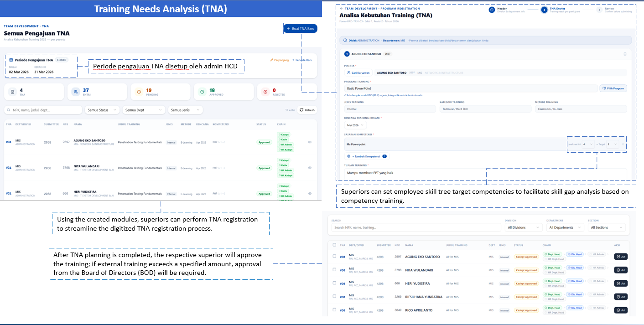Click the orange Pending clock icon
This screenshot has height=325, width=644.
coord(139,92)
